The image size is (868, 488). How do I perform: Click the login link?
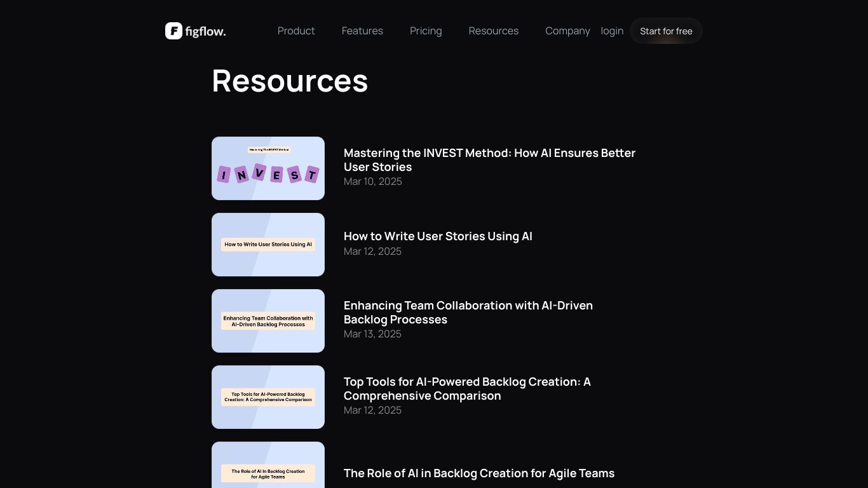(612, 30)
